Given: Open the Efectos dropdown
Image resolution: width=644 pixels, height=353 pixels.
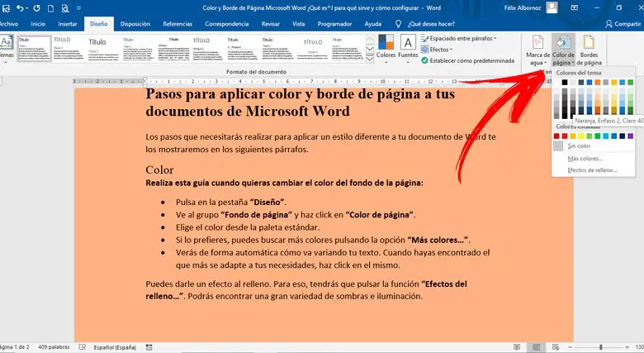Looking at the screenshot, I should click(x=436, y=50).
